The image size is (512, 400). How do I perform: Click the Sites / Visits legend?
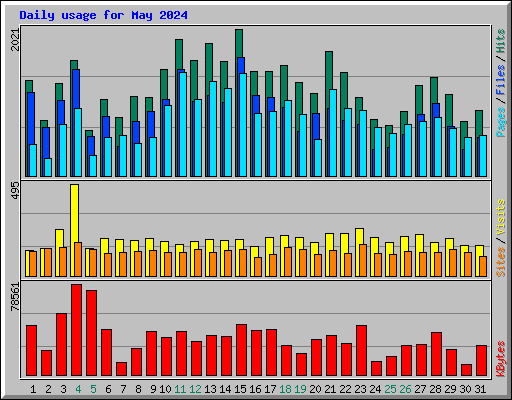tap(501, 238)
